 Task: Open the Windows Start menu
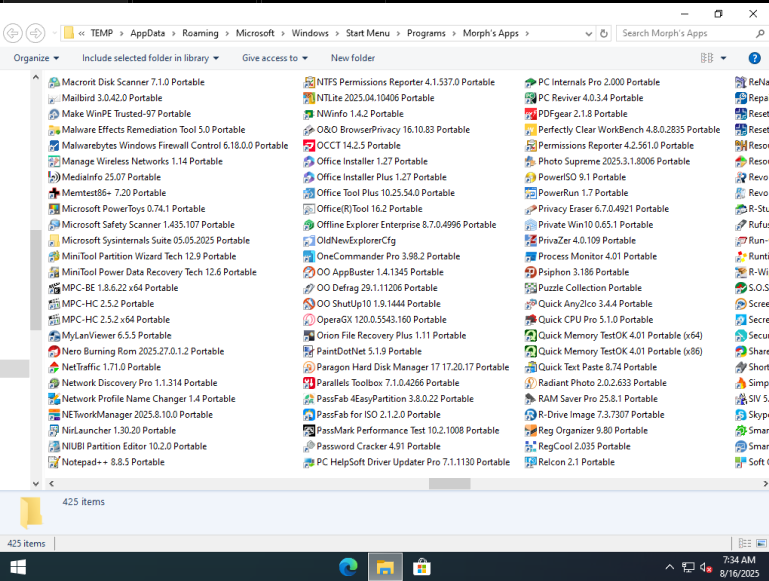click(18, 567)
